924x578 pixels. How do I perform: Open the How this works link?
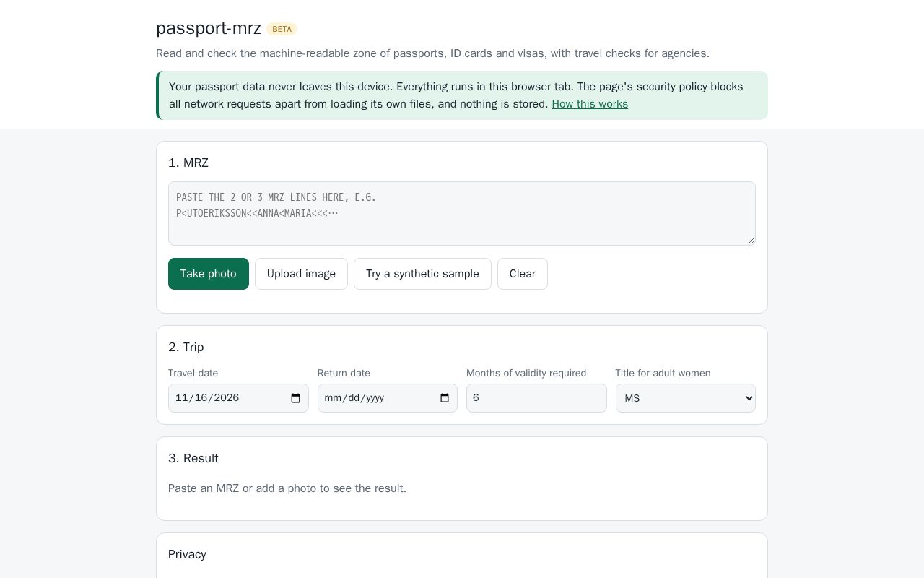(590, 104)
